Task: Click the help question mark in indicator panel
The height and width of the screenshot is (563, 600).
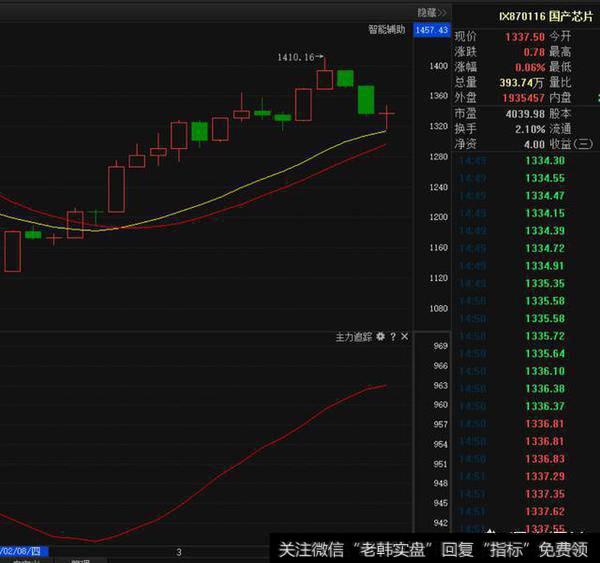Action: point(393,337)
